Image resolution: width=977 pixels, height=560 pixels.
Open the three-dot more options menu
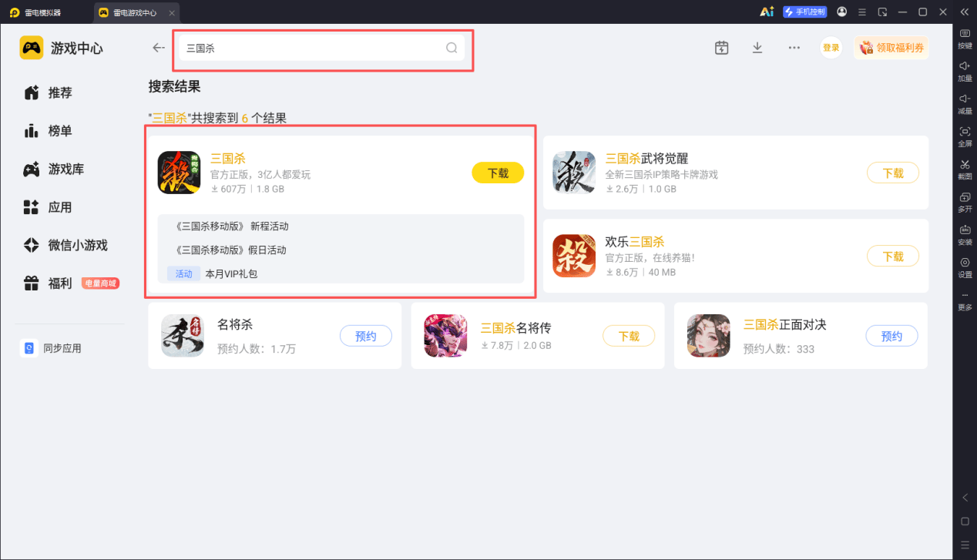click(x=794, y=48)
